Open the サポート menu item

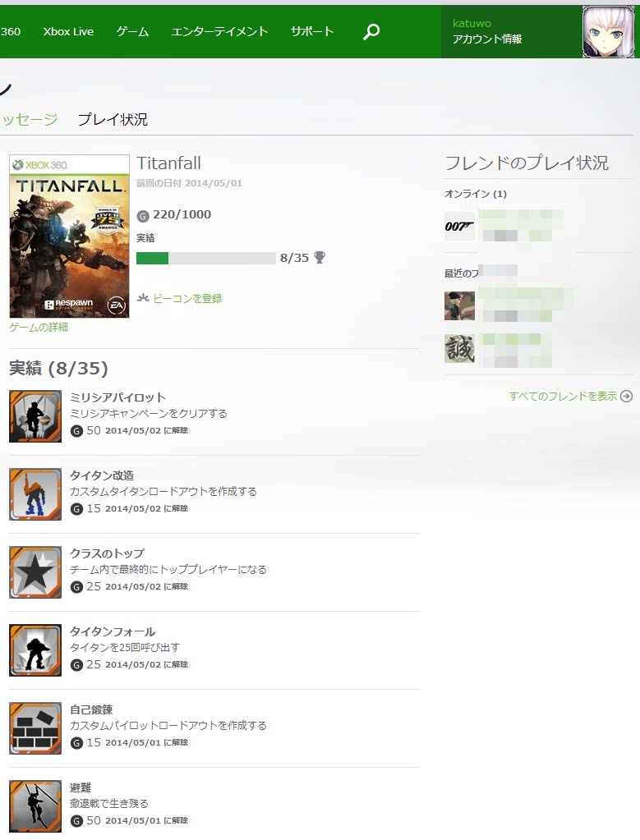point(312,31)
